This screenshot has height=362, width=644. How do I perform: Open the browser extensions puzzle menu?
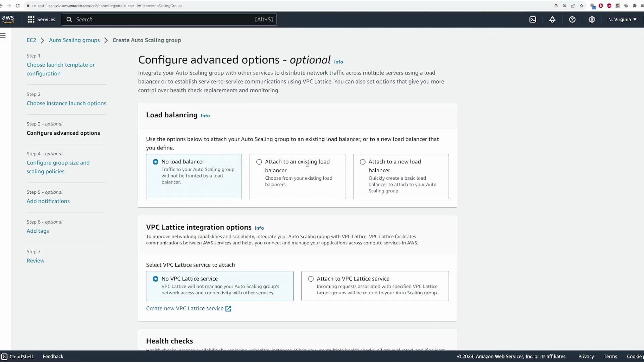[x=635, y=6]
